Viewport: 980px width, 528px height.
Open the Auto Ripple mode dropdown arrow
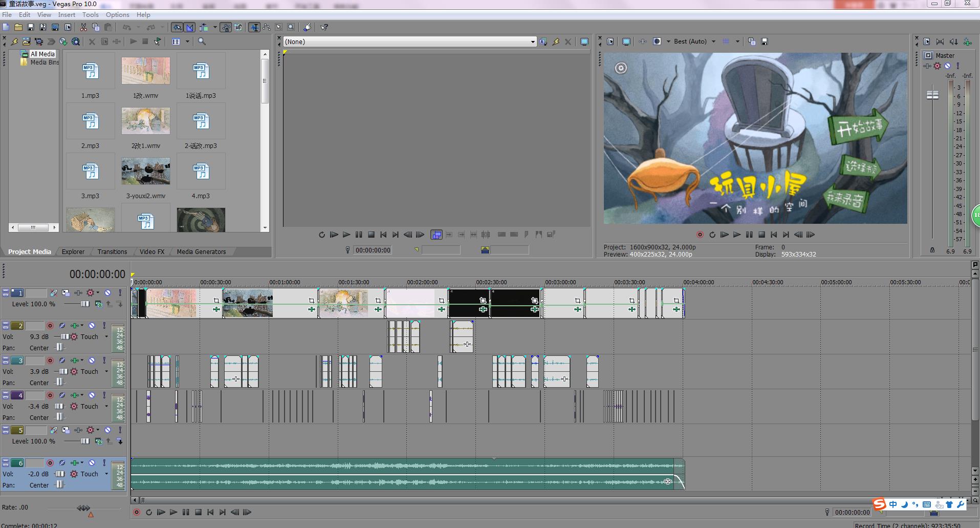coord(215,27)
